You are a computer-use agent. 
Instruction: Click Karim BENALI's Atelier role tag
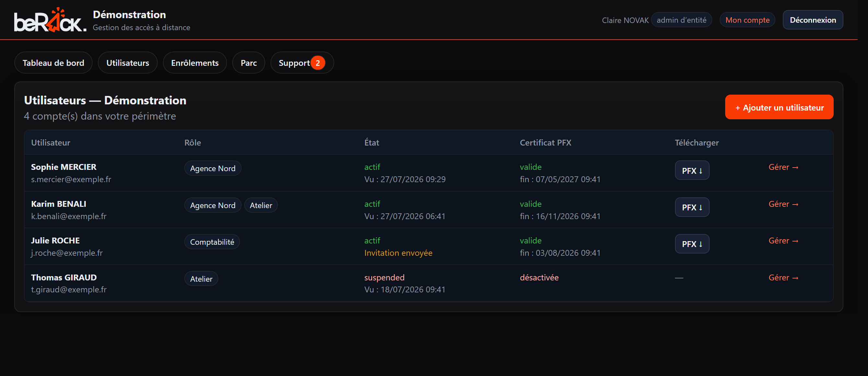point(261,205)
